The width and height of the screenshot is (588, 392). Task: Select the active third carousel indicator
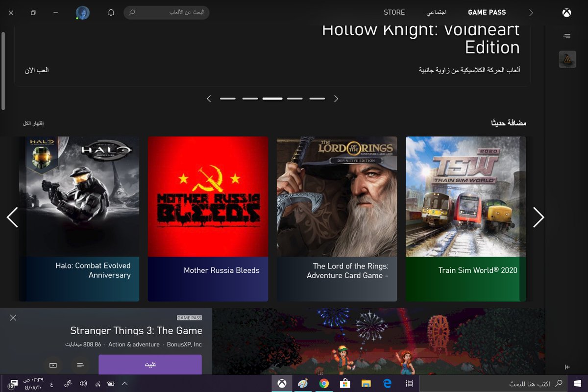pos(272,98)
